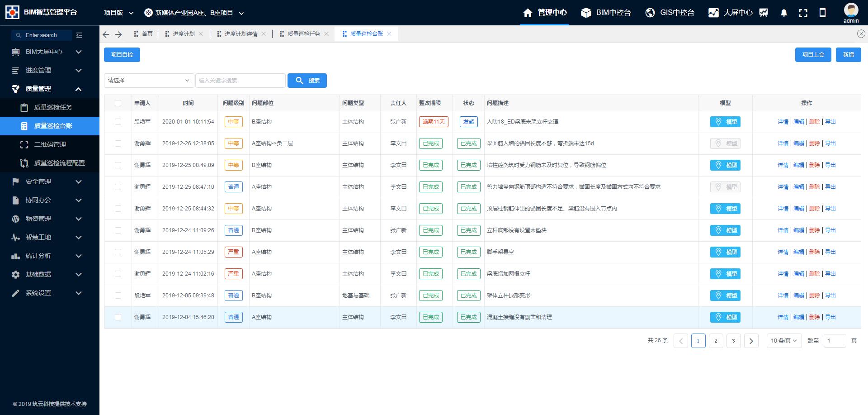Tick the checkbox for the 2020-01-01 10:11:54 row
868x415 pixels.
(118, 122)
